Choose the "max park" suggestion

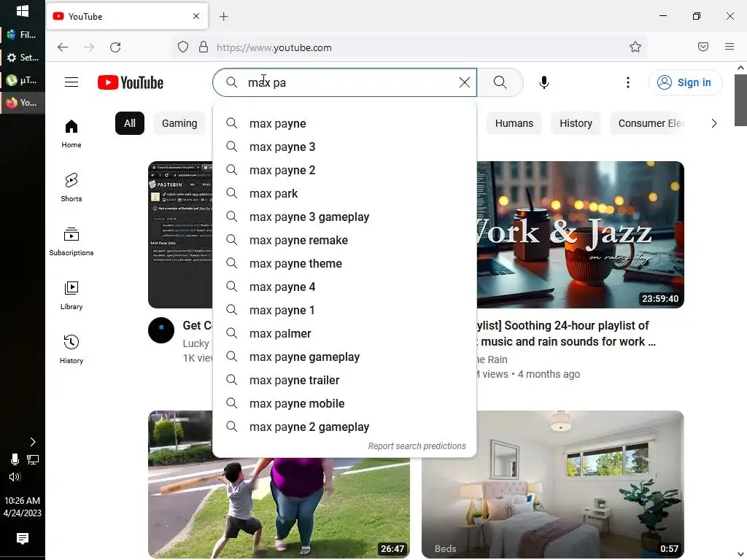click(x=344, y=193)
